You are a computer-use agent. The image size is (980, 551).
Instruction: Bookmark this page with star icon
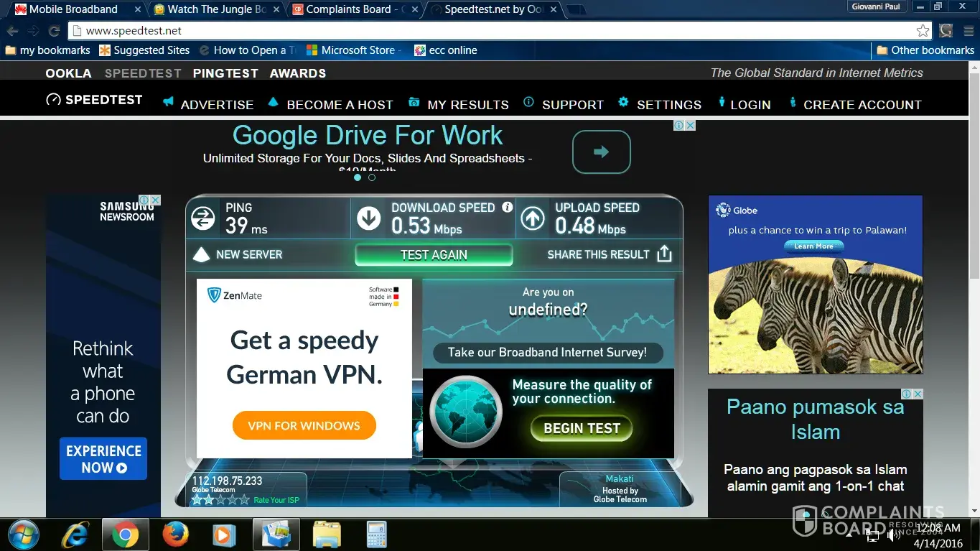[x=923, y=31]
